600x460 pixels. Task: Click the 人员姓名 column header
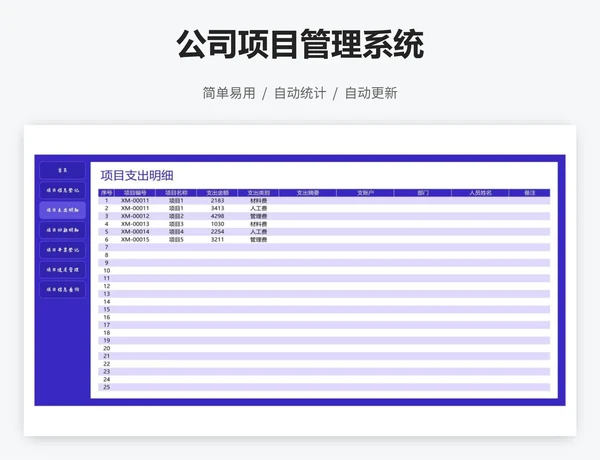(x=480, y=193)
